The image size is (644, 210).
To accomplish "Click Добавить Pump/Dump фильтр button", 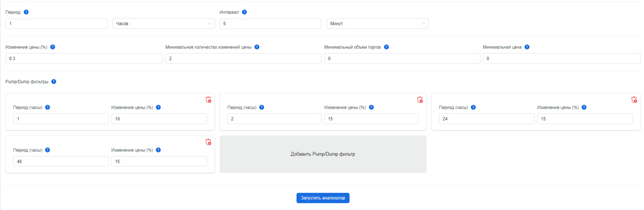I will pyautogui.click(x=323, y=154).
